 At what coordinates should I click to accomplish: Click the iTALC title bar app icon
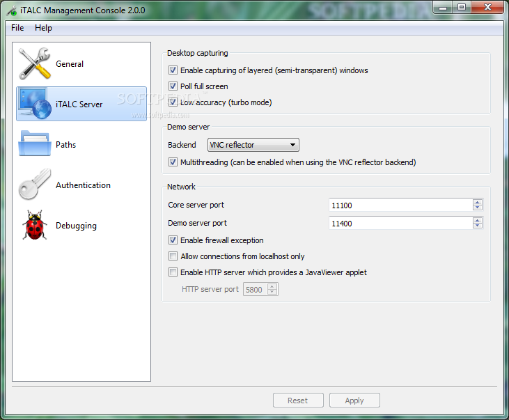[x=12, y=10]
